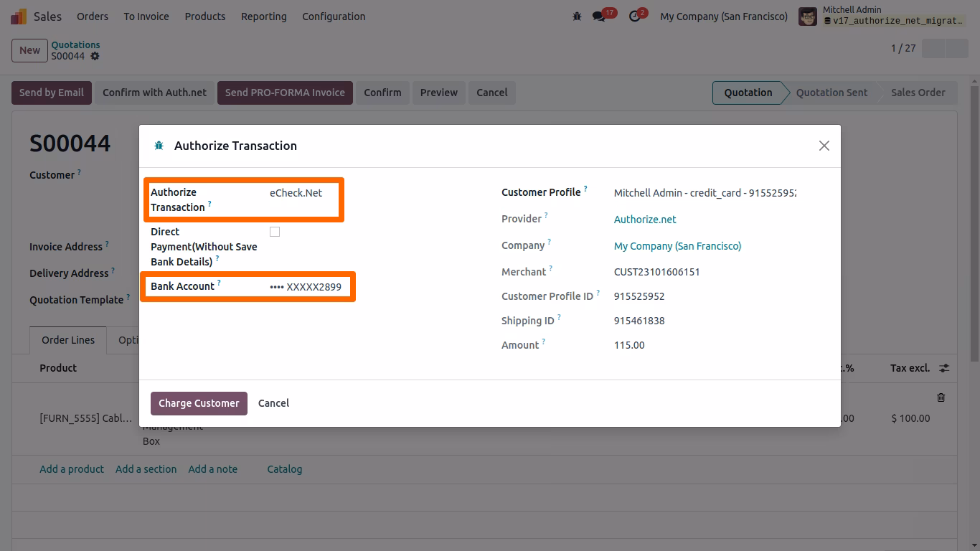Click the Confirm button
This screenshot has width=980, height=551.
coord(382,93)
